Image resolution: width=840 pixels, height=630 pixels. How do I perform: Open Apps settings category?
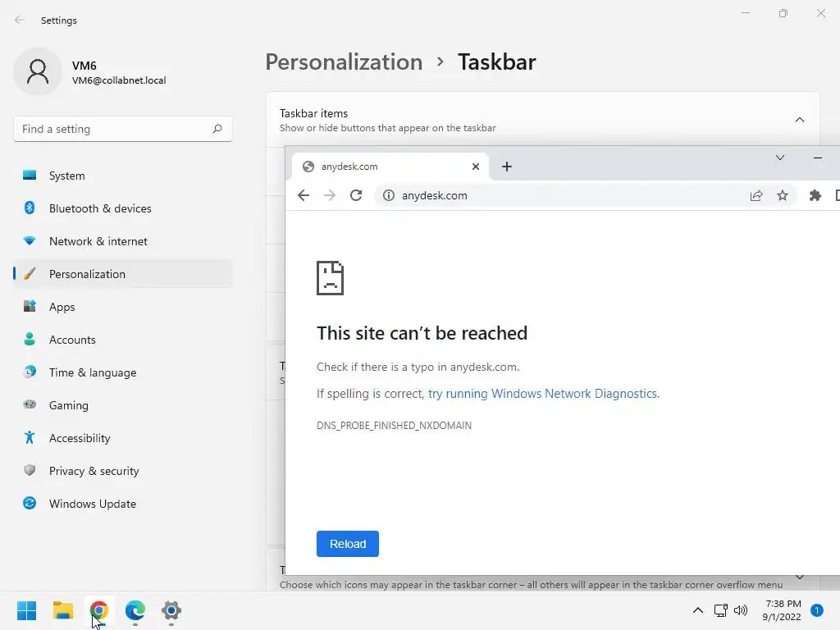click(x=123, y=307)
